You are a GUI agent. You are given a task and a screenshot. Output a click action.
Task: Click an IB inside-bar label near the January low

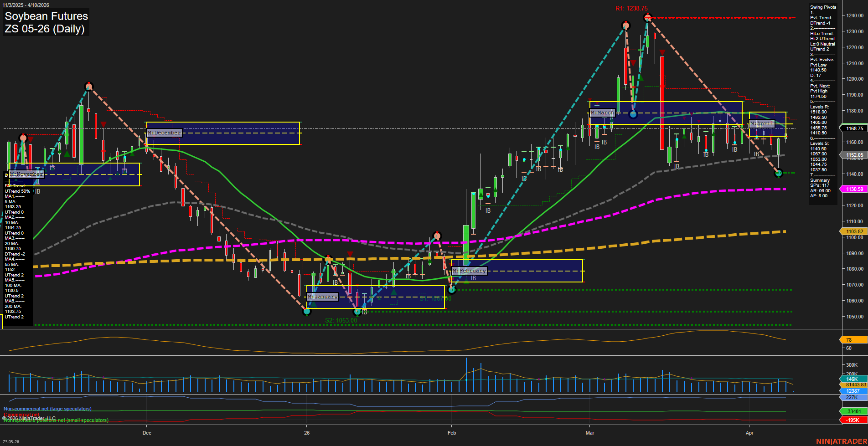click(364, 313)
